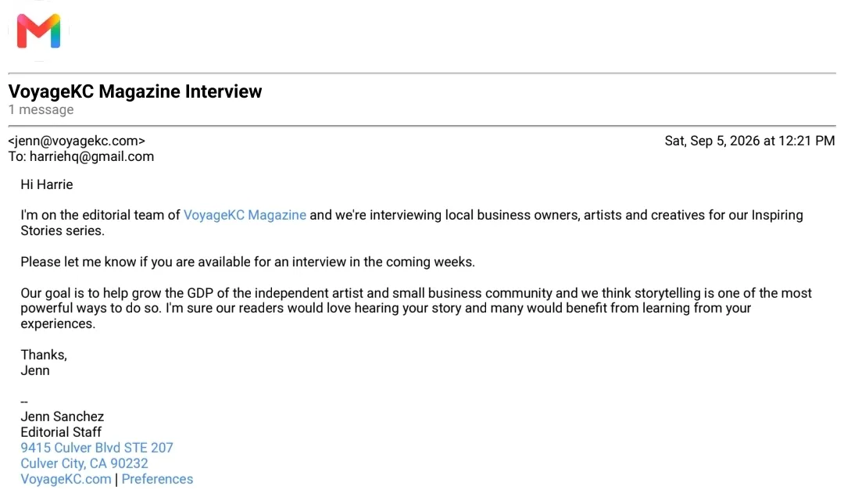844x504 pixels.
Task: Click the 'Jenn' sign-off below Thanks
Action: (35, 370)
